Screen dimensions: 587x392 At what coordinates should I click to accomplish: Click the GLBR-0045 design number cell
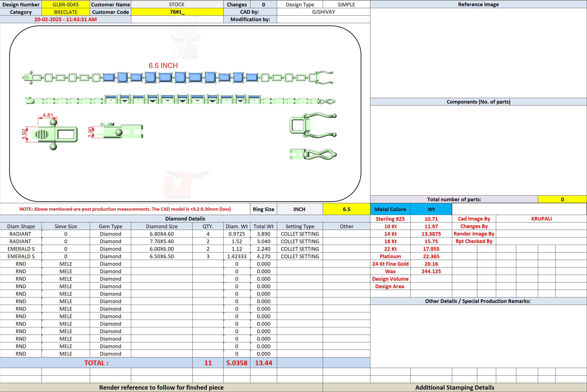pos(66,4)
